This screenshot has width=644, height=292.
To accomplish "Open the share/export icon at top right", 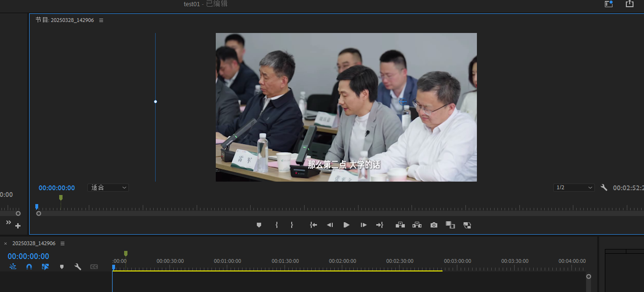I will tap(629, 4).
